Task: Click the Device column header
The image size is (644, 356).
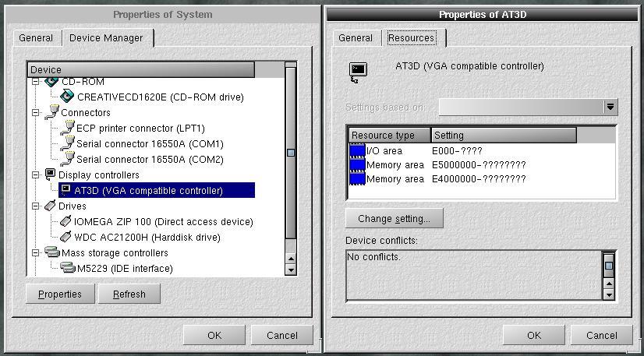Action: tap(141, 70)
